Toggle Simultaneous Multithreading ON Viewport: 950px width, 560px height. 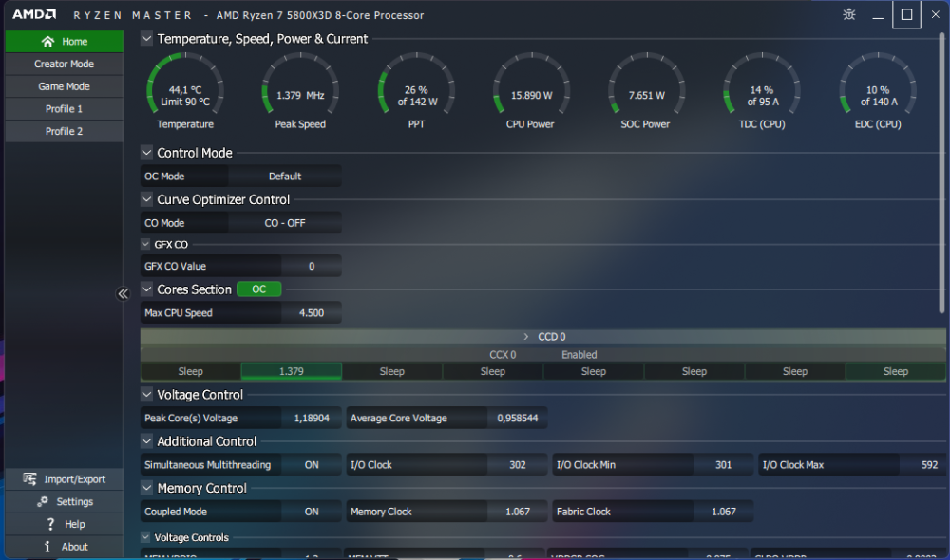click(312, 465)
